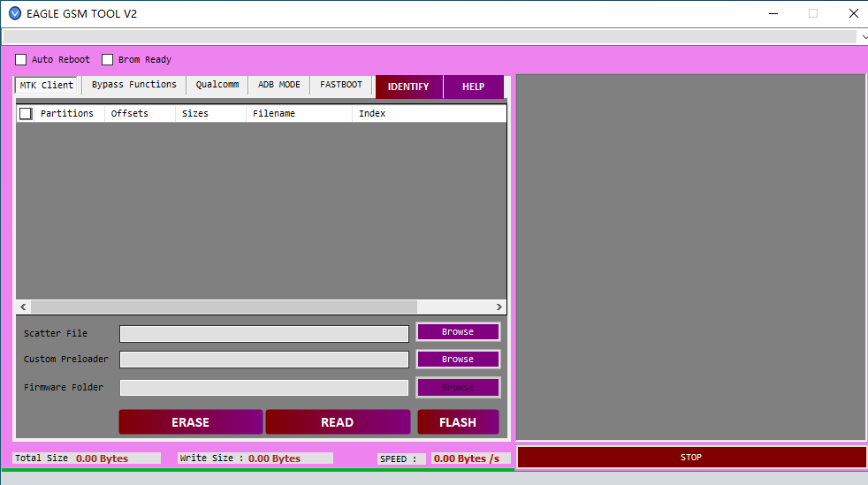Sort by the Partitions column header
Viewport: 868px width, 485px height.
pos(67,113)
